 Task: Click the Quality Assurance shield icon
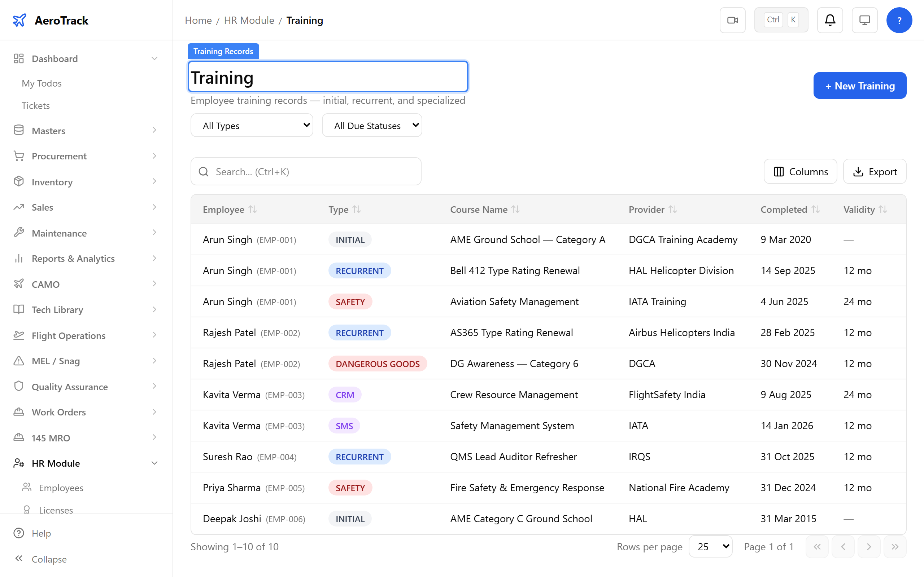pyautogui.click(x=19, y=386)
